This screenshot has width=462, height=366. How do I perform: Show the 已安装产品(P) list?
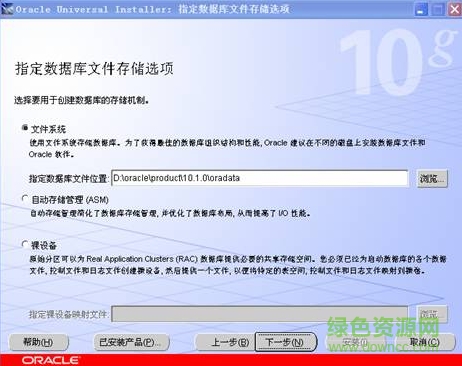tap(131, 342)
